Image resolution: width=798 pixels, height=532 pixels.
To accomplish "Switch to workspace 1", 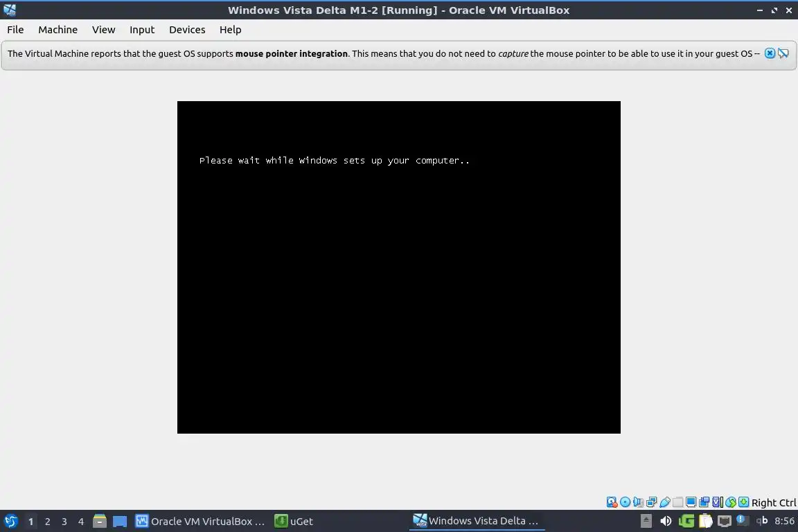I will click(x=30, y=522).
